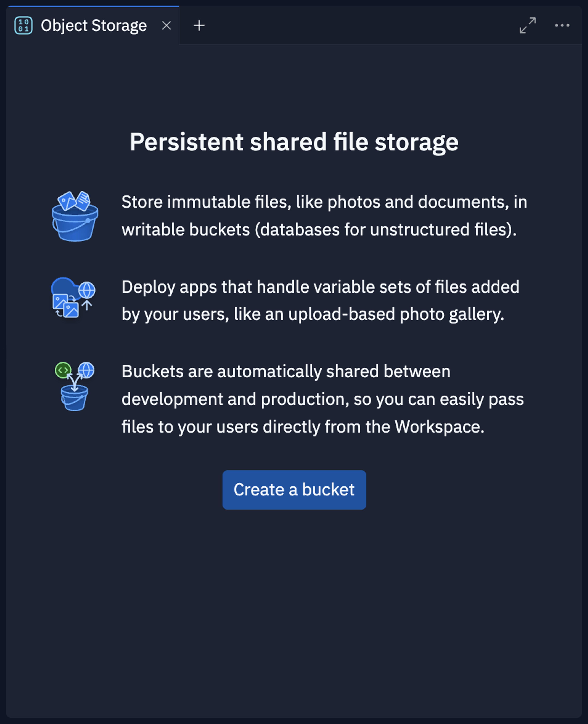The image size is (588, 724).
Task: Click the Store immutable files paragraph
Action: (324, 216)
